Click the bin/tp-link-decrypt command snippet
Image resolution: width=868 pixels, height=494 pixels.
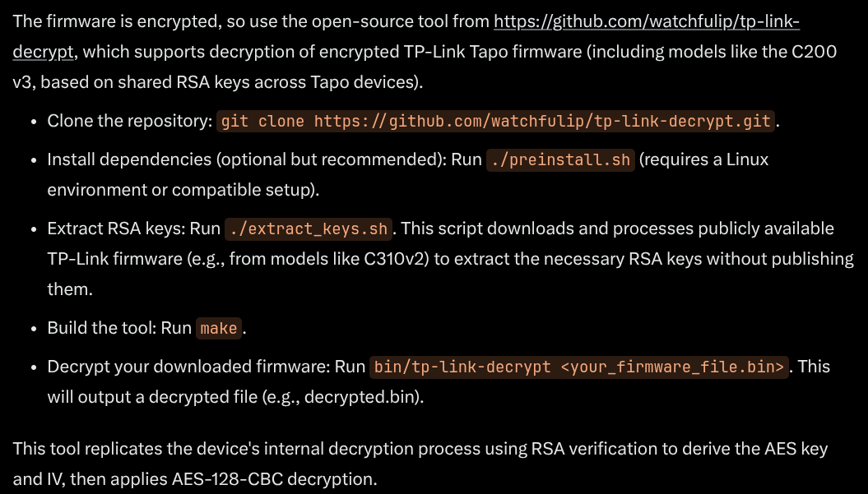(579, 367)
